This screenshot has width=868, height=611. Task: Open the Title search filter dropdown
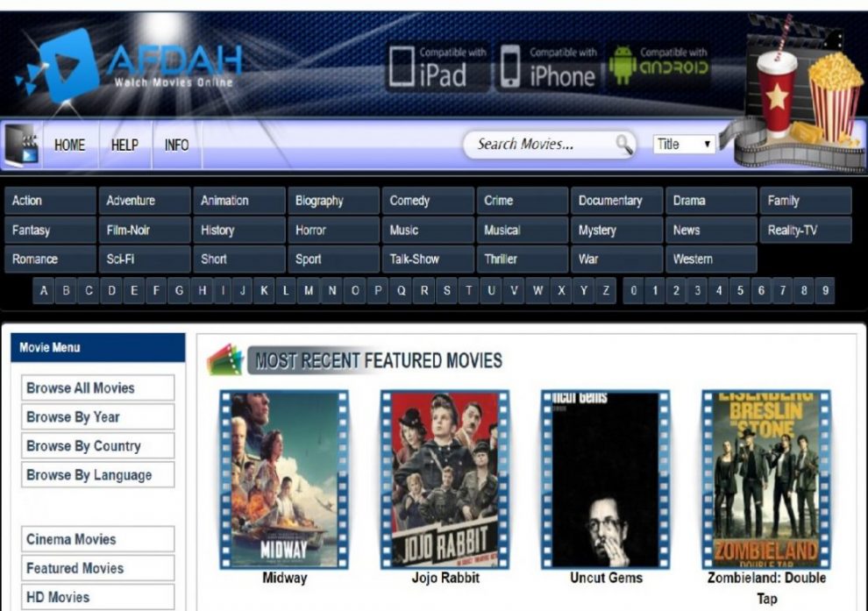pyautogui.click(x=684, y=145)
